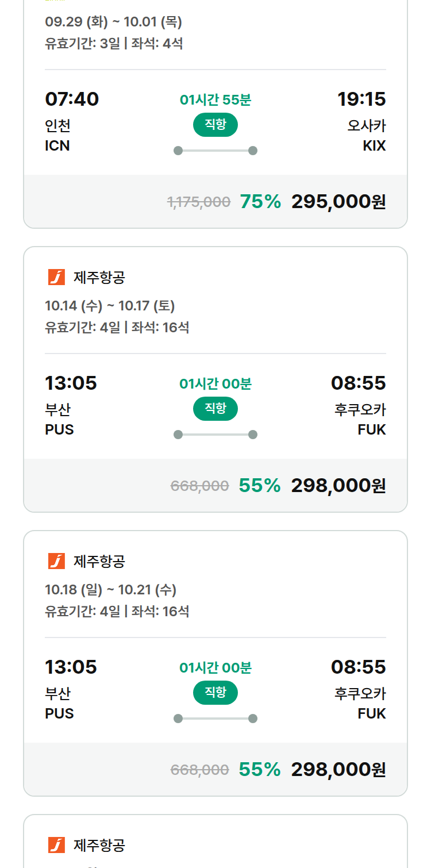Click the 직항 badge on the Incheon–Osaka flight
The image size is (431, 868).
[x=215, y=125]
